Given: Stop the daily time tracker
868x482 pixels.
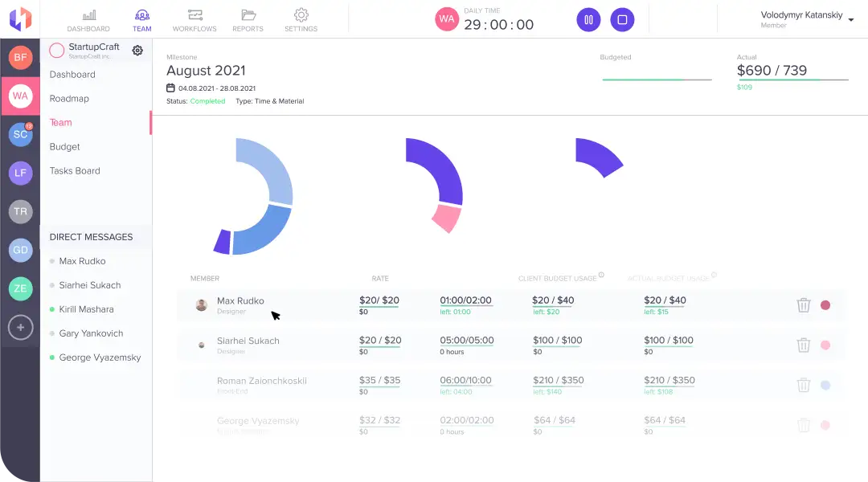Looking at the screenshot, I should 622,20.
